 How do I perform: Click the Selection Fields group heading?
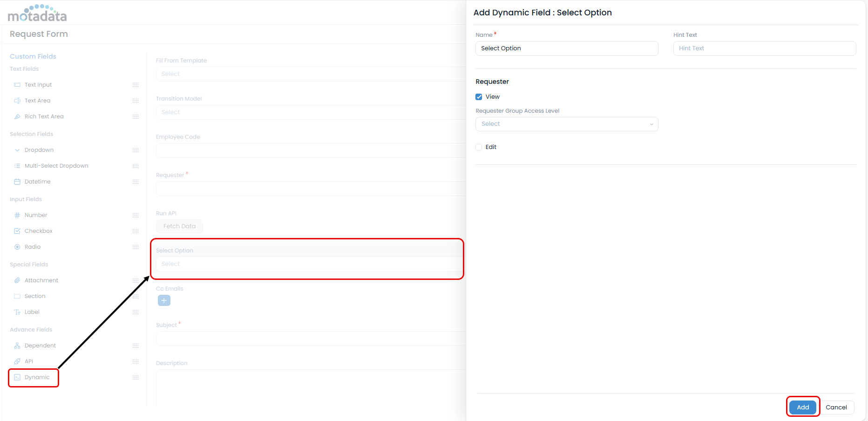point(31,134)
